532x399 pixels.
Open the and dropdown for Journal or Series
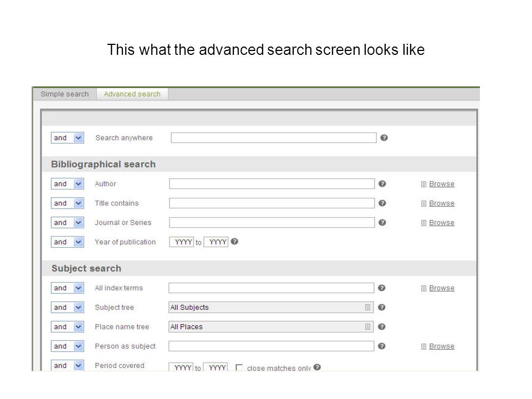pos(67,222)
